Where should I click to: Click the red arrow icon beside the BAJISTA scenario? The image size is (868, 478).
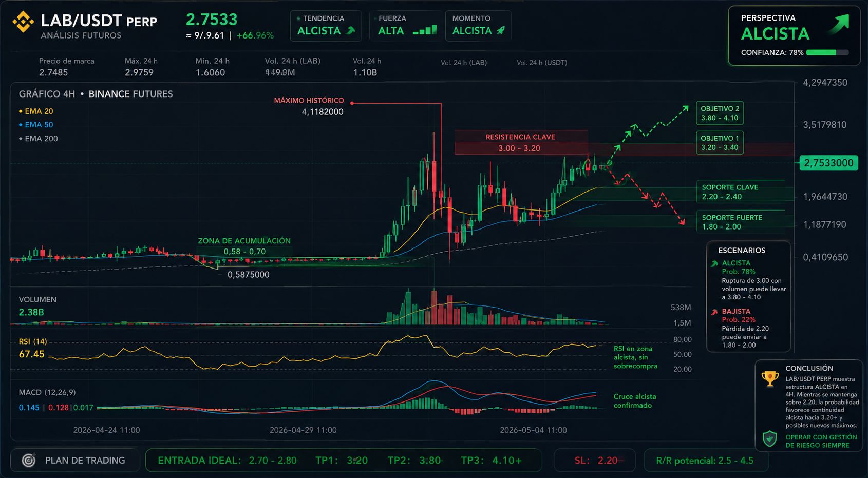[714, 312]
